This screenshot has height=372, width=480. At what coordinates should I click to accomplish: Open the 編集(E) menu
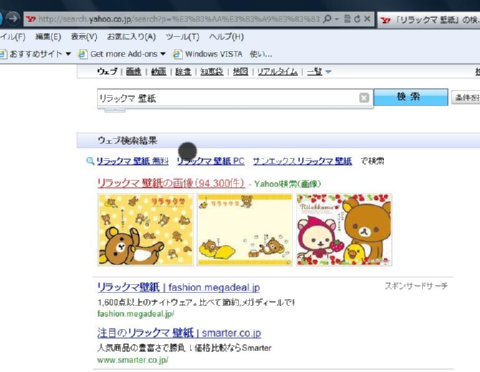(48, 37)
